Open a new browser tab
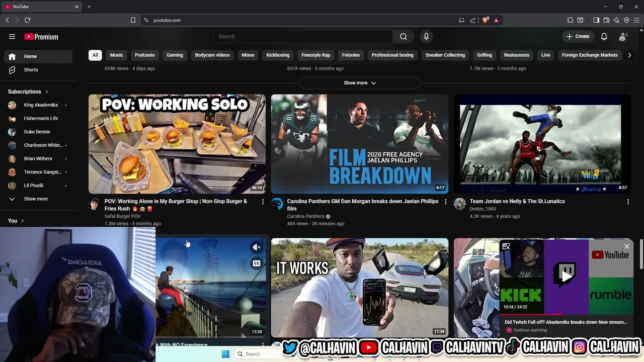This screenshot has height=362, width=644. [x=89, y=7]
